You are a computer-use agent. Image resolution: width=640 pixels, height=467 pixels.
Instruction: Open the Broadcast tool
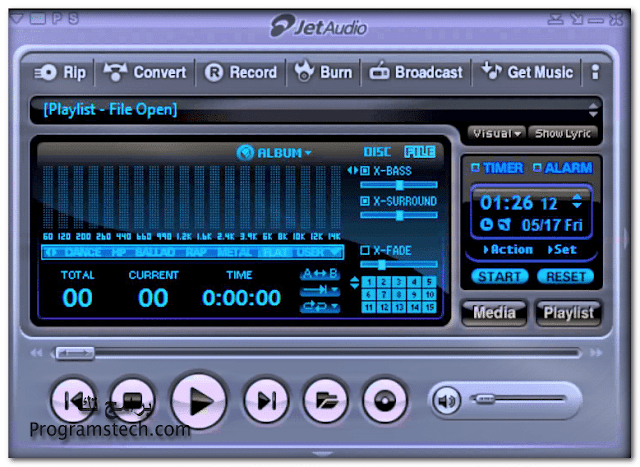[416, 72]
